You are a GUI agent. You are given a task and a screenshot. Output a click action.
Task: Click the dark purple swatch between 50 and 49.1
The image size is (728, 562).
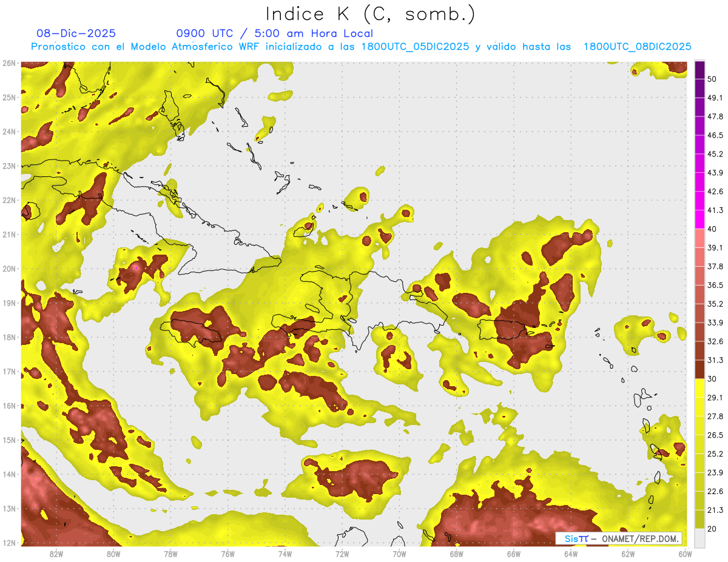click(x=700, y=89)
